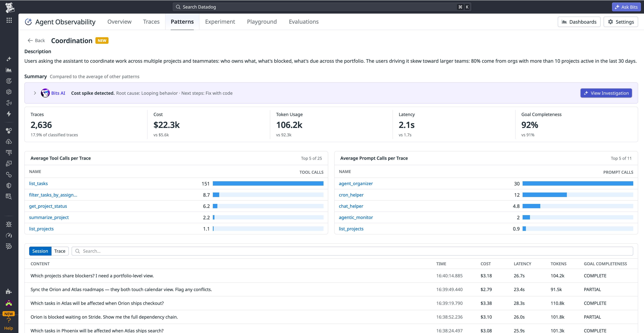
Task: Switch to Session view
Action: (40, 251)
